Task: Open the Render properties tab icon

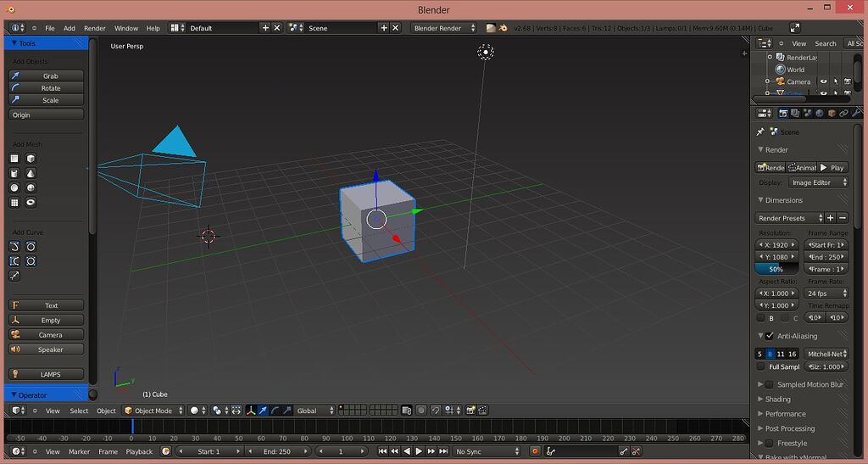Action: (x=782, y=114)
